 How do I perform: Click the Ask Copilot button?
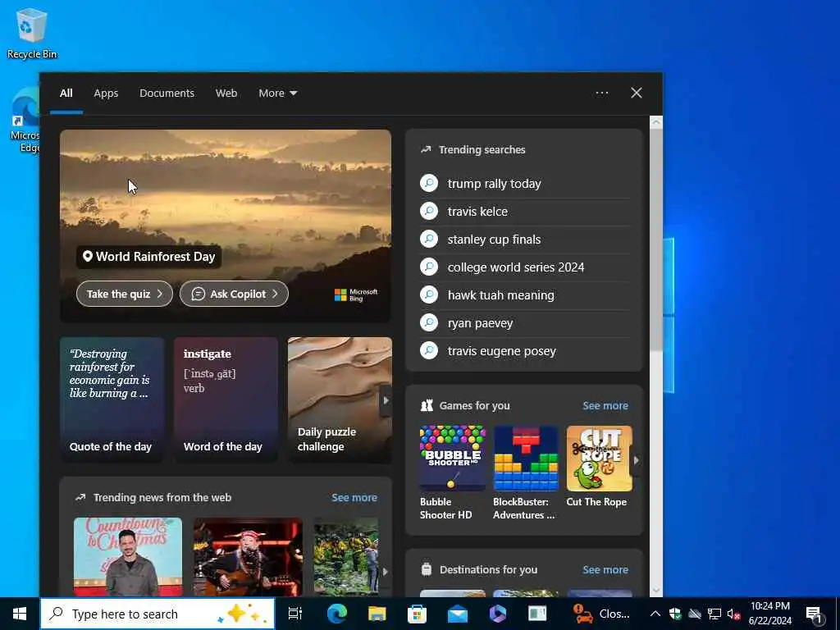pyautogui.click(x=234, y=294)
